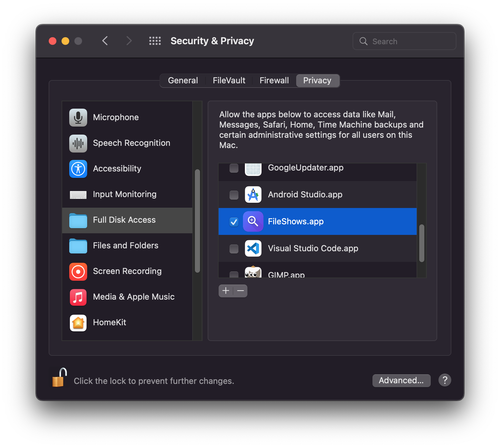Open HomeKit privacy settings
500x448 pixels.
pos(110,323)
